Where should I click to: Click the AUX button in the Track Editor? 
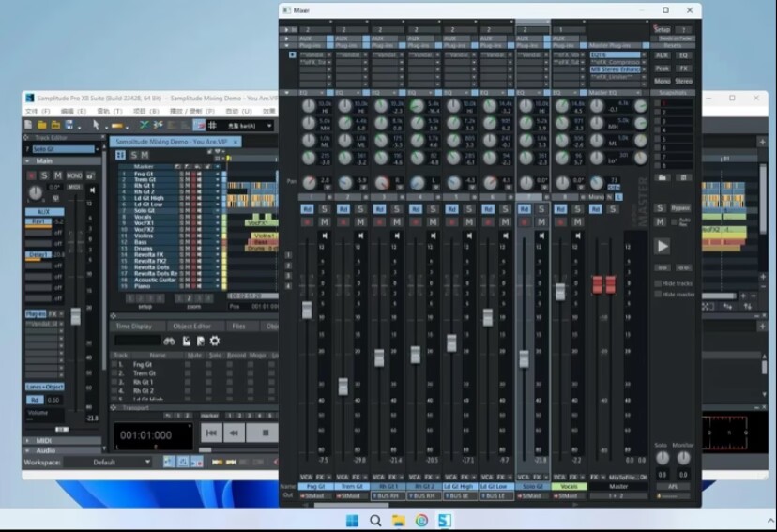click(x=44, y=211)
